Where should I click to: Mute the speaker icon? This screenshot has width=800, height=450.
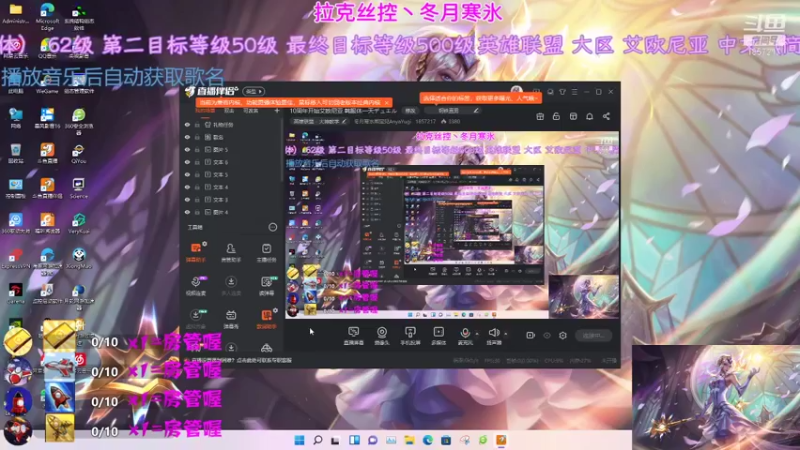pos(493,333)
